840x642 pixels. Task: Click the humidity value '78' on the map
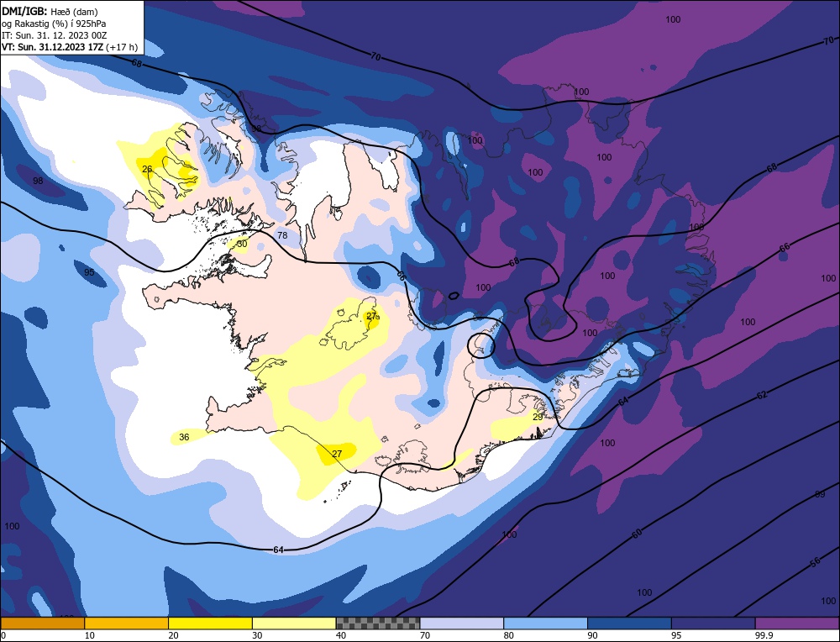pos(282,235)
